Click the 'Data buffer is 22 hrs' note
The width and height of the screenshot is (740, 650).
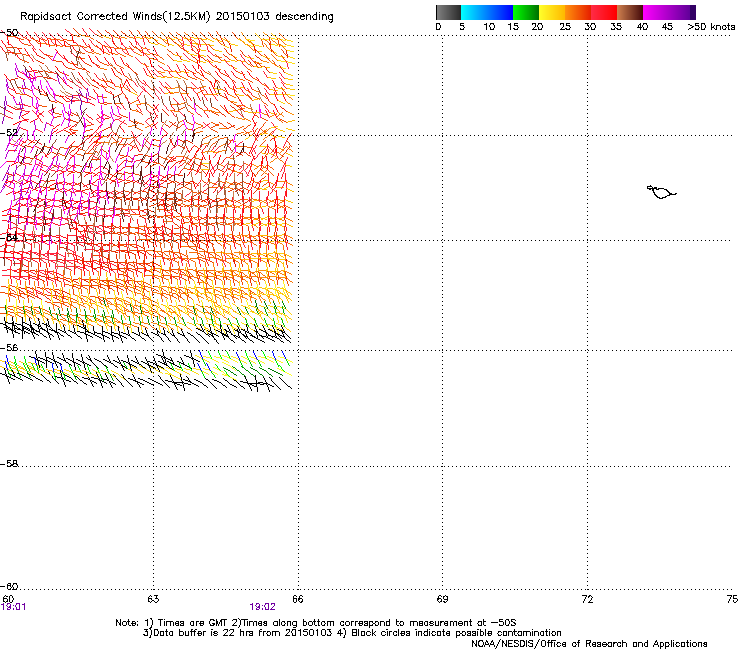click(352, 633)
